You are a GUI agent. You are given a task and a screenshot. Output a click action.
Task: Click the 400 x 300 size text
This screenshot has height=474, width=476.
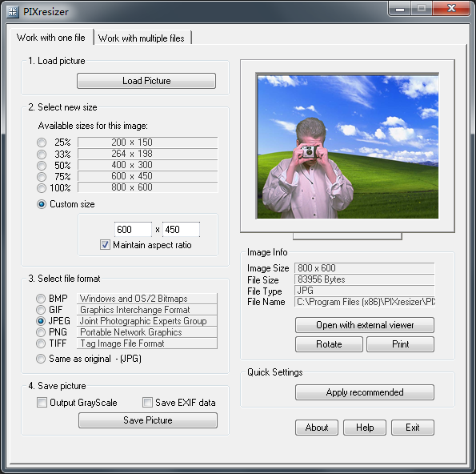pyautogui.click(x=132, y=165)
